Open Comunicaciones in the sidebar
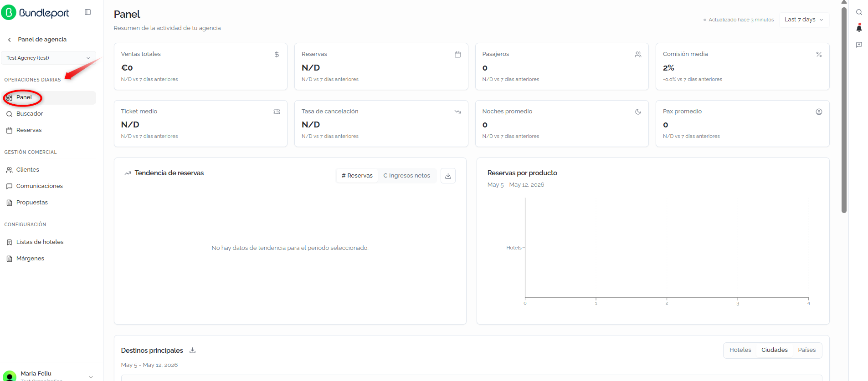 click(x=49, y=186)
